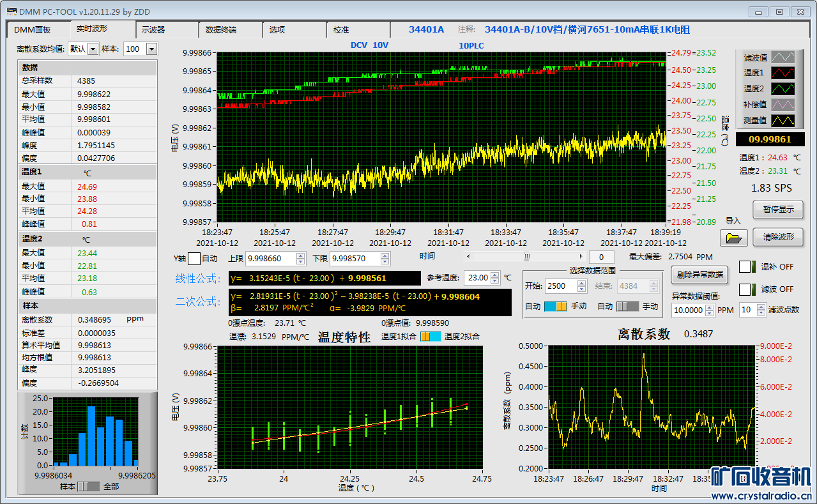Click the pink 补偿值 waveform legend icon
The width and height of the screenshot is (817, 504).
tap(784, 104)
